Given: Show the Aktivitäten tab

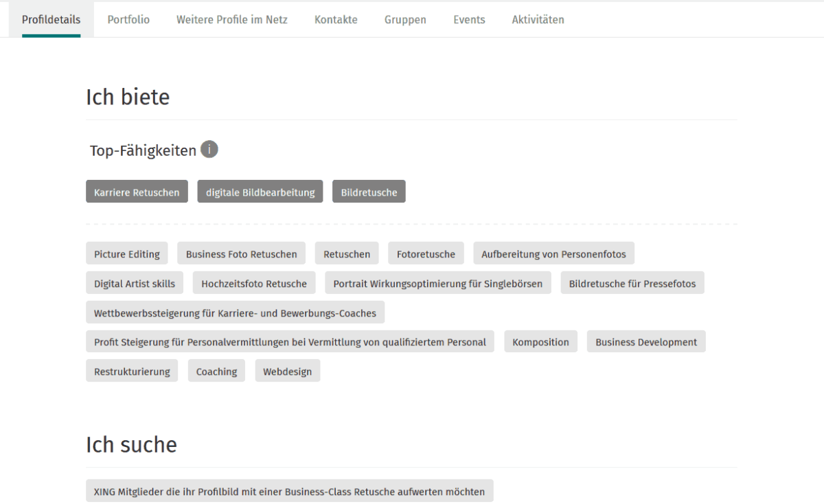Looking at the screenshot, I should tap(538, 20).
